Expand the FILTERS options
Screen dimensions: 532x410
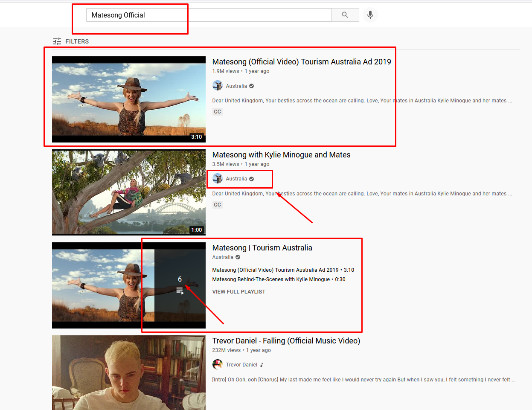77,41
